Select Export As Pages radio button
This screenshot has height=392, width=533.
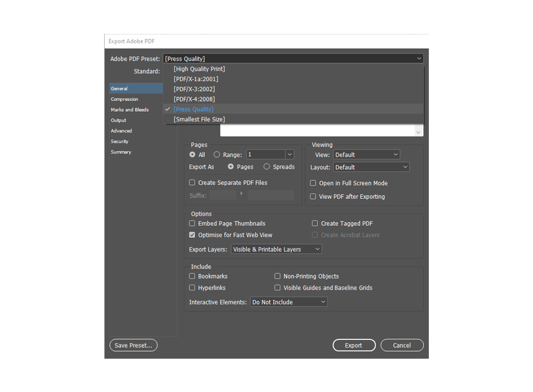231,167
